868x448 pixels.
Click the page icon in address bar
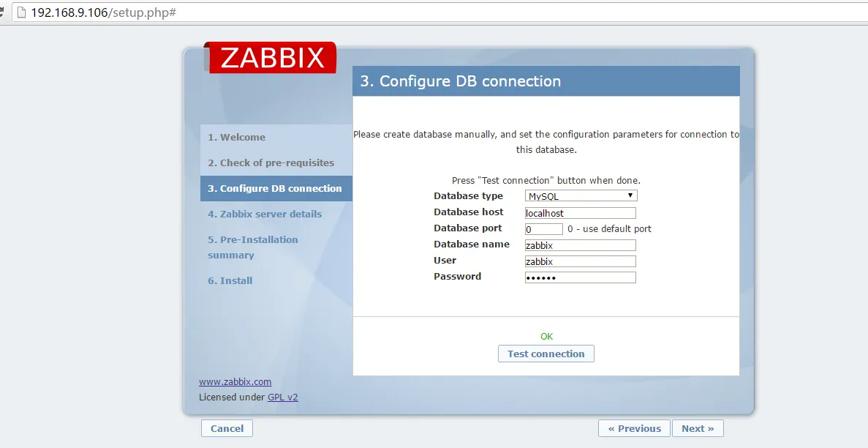click(22, 12)
